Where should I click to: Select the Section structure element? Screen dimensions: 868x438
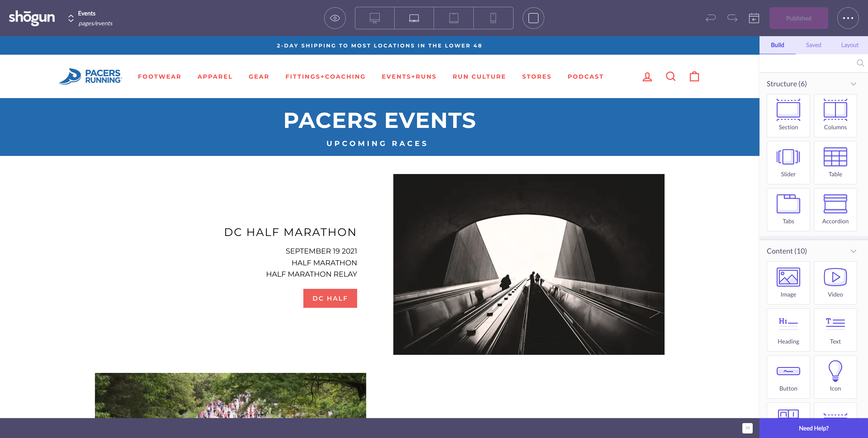(x=788, y=115)
